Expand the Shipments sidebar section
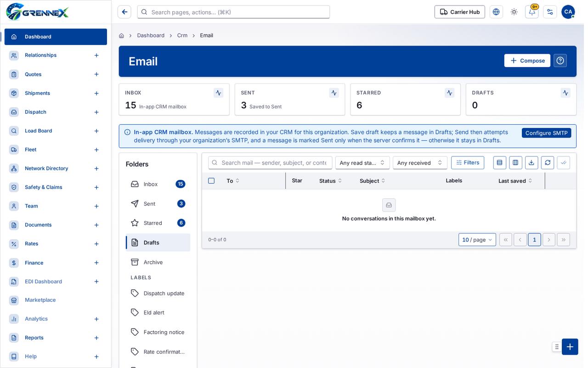588x368 pixels. click(96, 93)
